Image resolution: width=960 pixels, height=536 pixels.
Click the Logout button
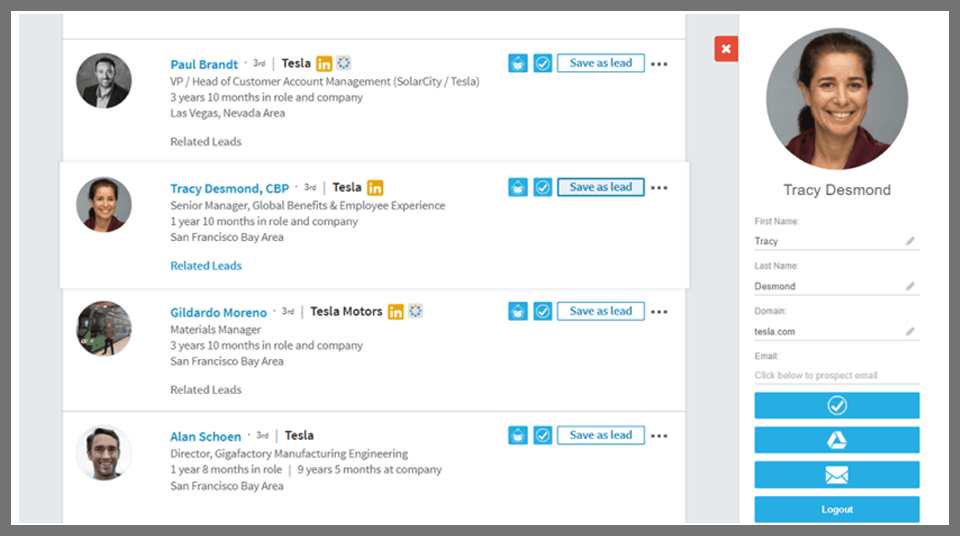836,509
